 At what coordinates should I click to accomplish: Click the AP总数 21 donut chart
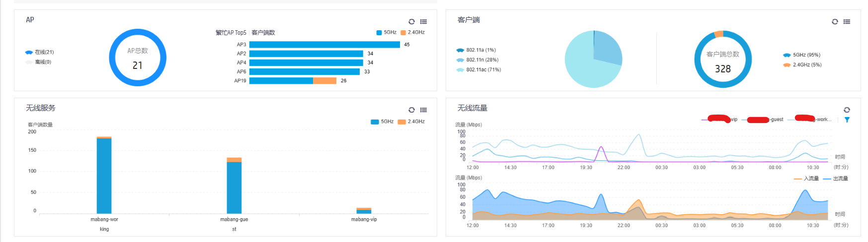[138, 58]
